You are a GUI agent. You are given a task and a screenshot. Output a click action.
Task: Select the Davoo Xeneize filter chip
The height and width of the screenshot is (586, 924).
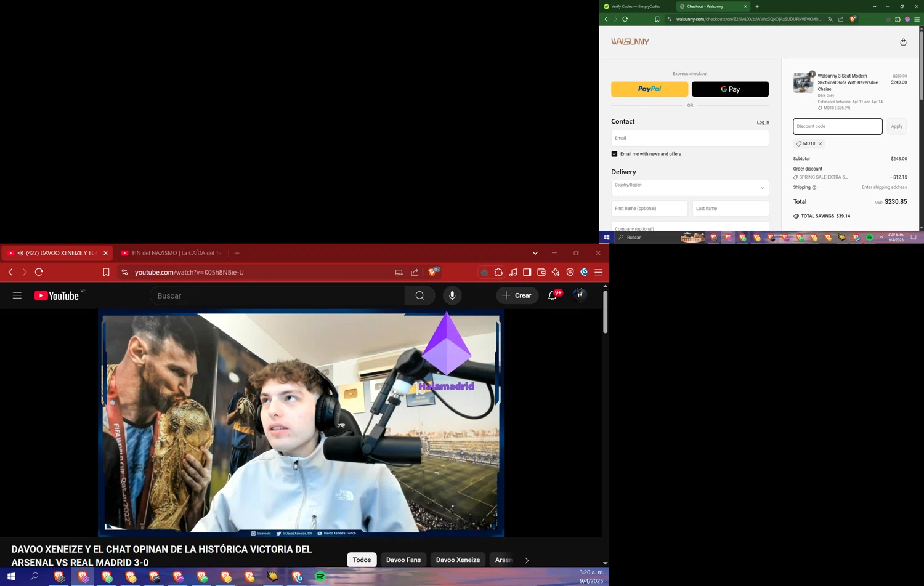(x=458, y=560)
